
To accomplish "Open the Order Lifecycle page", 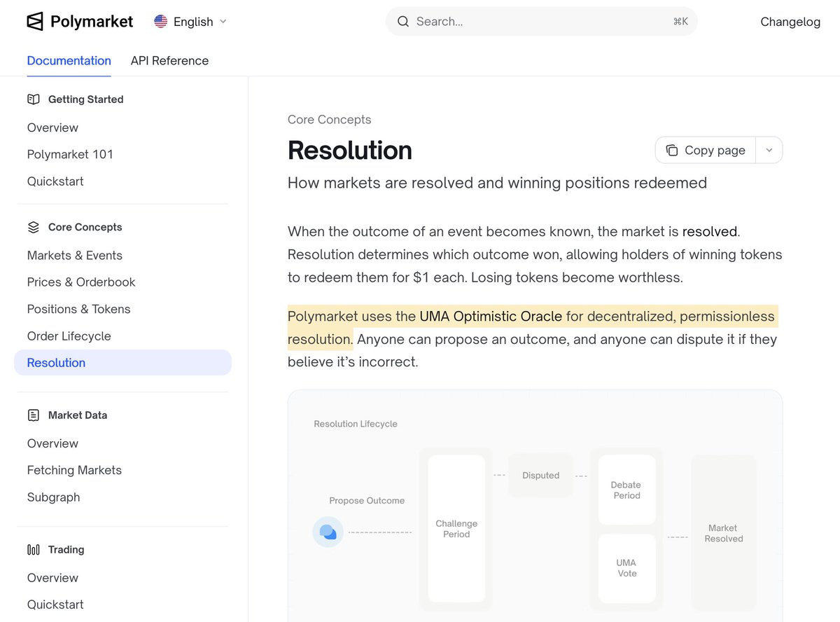I will point(69,336).
